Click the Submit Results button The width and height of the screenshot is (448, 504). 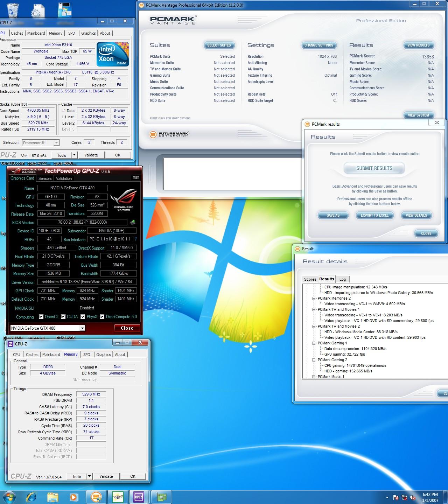(x=374, y=168)
